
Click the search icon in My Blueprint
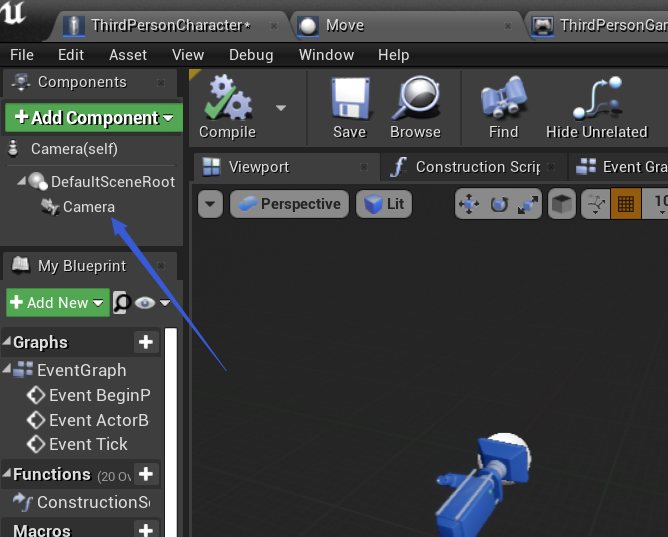point(121,302)
